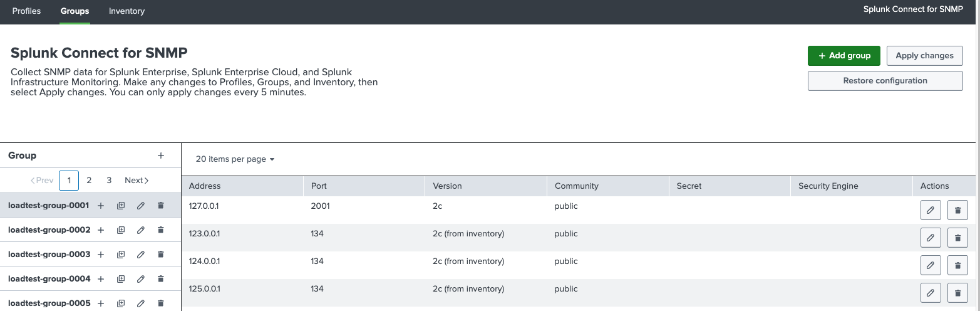
Task: Delete device 127.0.0.1 row
Action: 957,210
